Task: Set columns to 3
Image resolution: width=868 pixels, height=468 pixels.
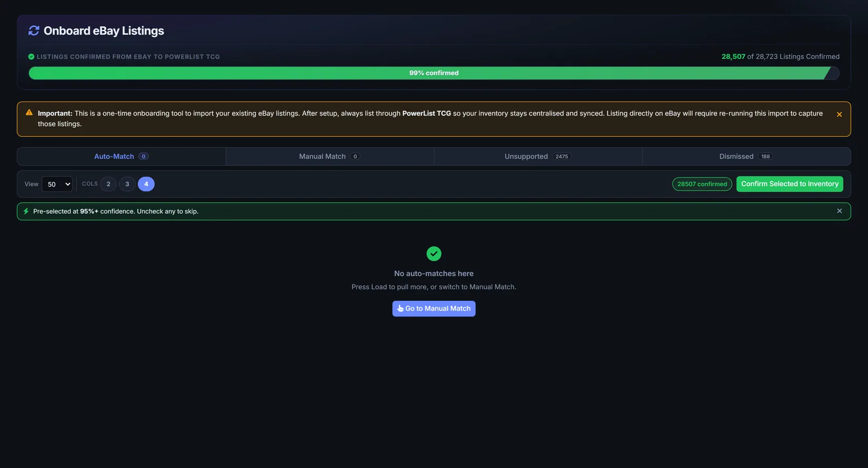Action: 127,184
